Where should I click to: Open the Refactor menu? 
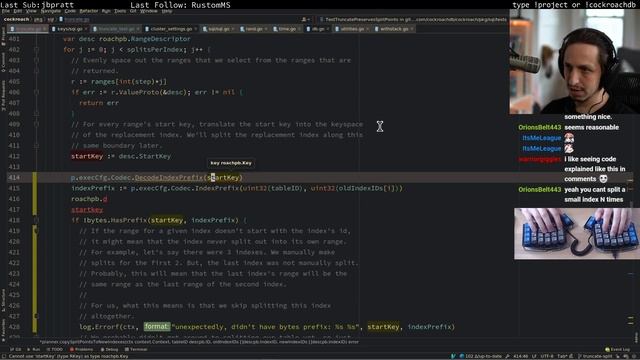(89, 11)
